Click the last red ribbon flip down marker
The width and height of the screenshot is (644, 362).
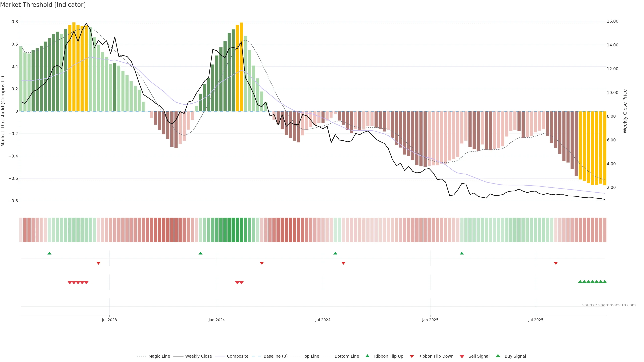(556, 263)
